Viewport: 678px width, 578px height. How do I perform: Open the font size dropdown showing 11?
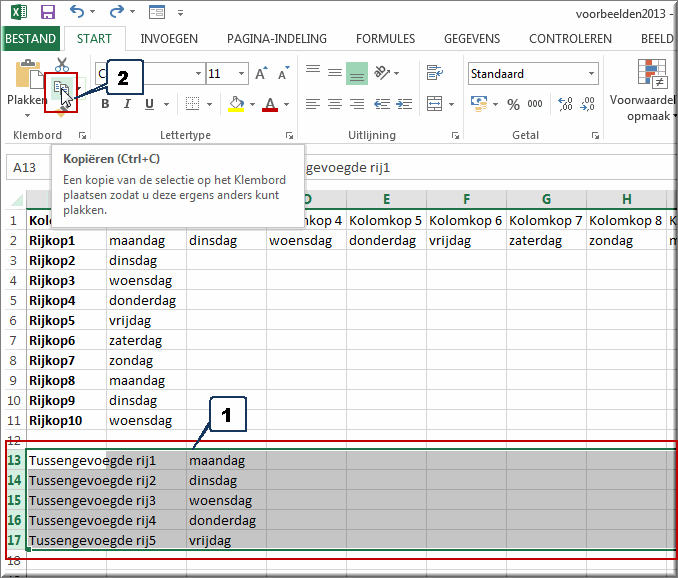[x=239, y=74]
